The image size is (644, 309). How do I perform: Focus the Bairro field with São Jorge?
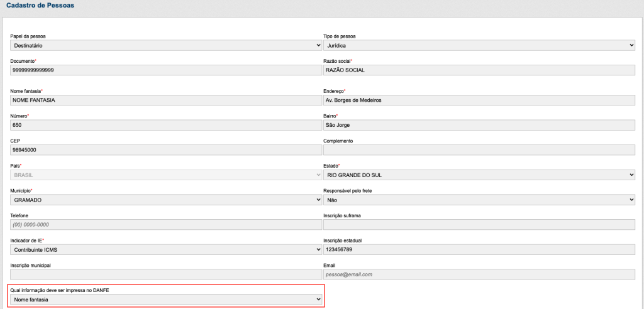click(x=479, y=125)
